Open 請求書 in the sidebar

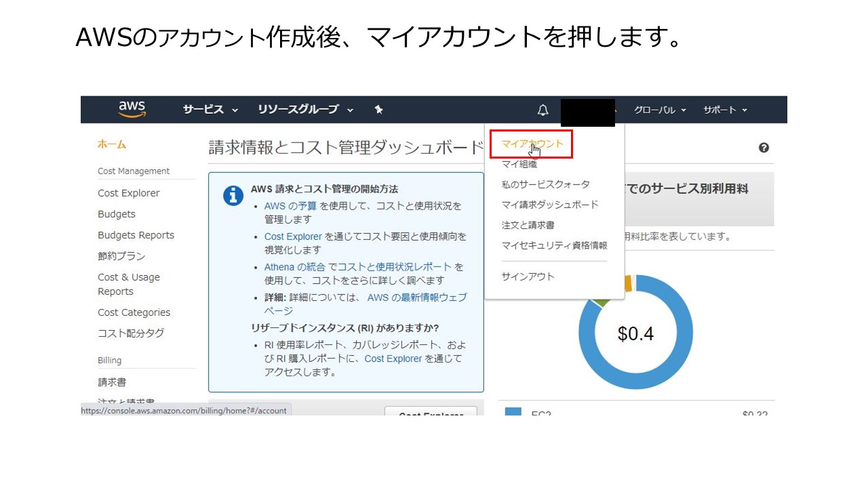coord(112,382)
